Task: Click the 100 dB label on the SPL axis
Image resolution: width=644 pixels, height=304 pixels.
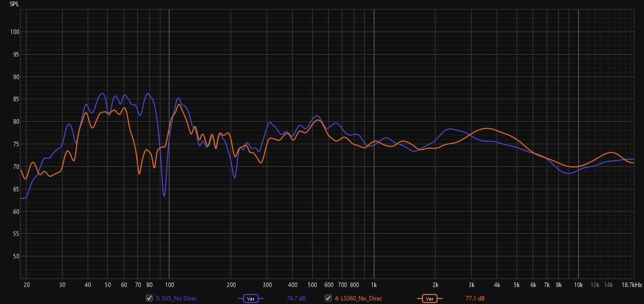Action: [14, 32]
